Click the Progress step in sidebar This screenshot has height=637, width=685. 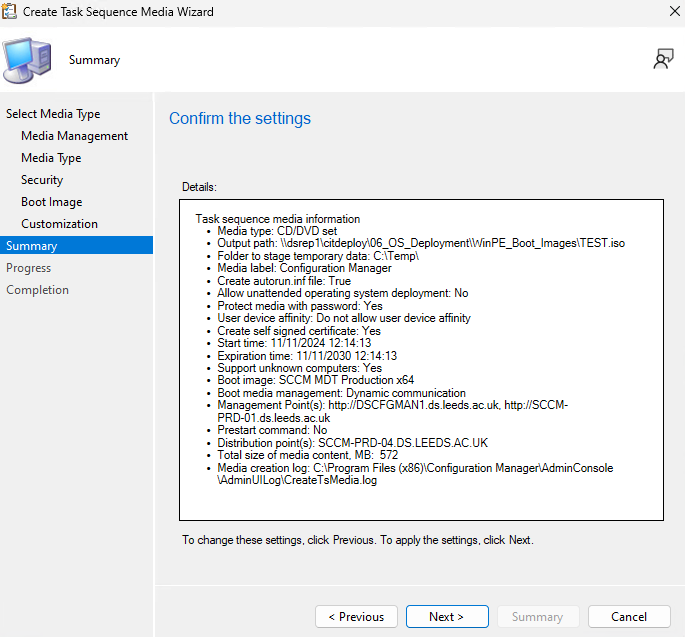[x=28, y=268]
